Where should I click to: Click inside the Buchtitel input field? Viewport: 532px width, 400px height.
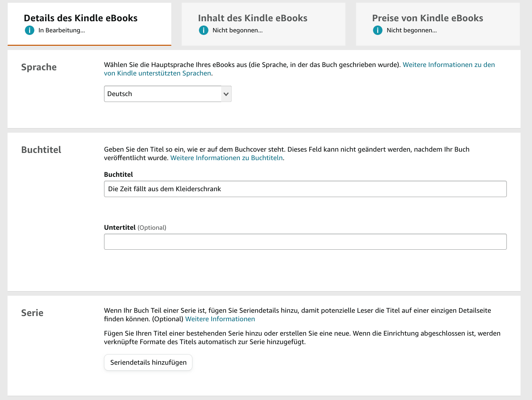pyautogui.click(x=304, y=189)
